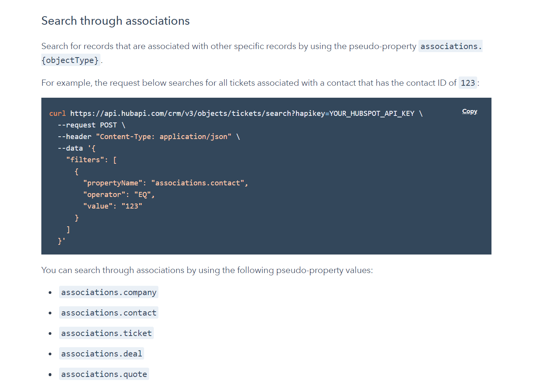The height and width of the screenshot is (392, 539).
Task: Select the associations.ticket pseudo-property value
Action: pyautogui.click(x=106, y=333)
